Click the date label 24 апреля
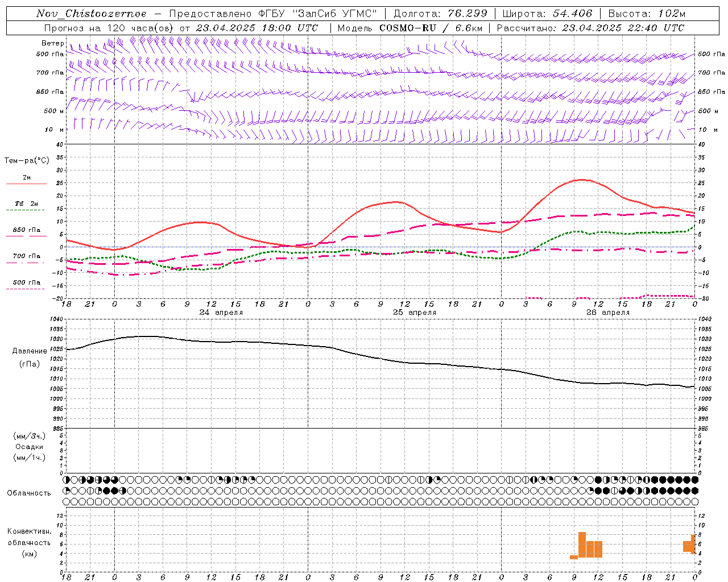728x582 pixels. click(221, 313)
